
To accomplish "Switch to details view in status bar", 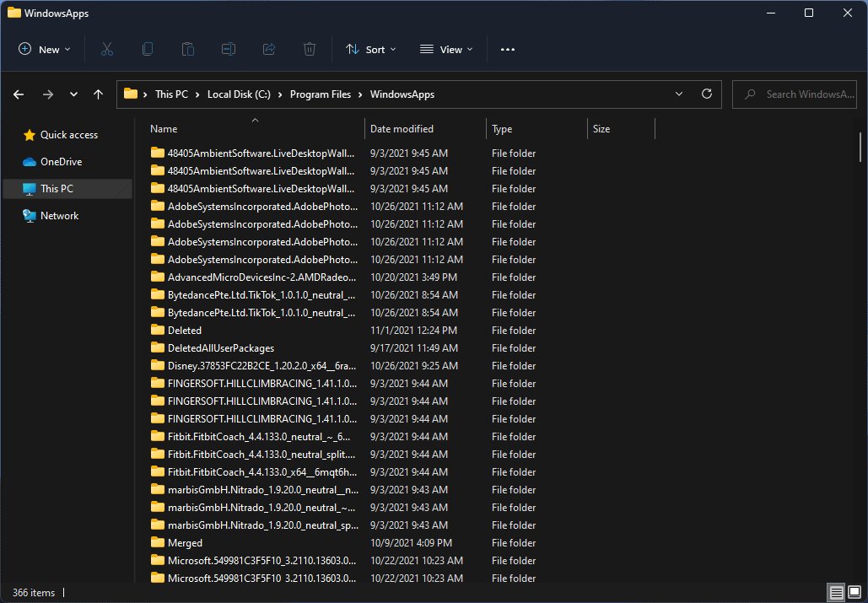I will pos(835,593).
